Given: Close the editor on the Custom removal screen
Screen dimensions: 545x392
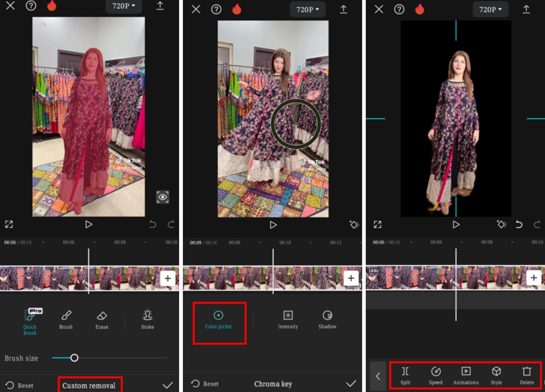Looking at the screenshot, I should pos(10,5).
